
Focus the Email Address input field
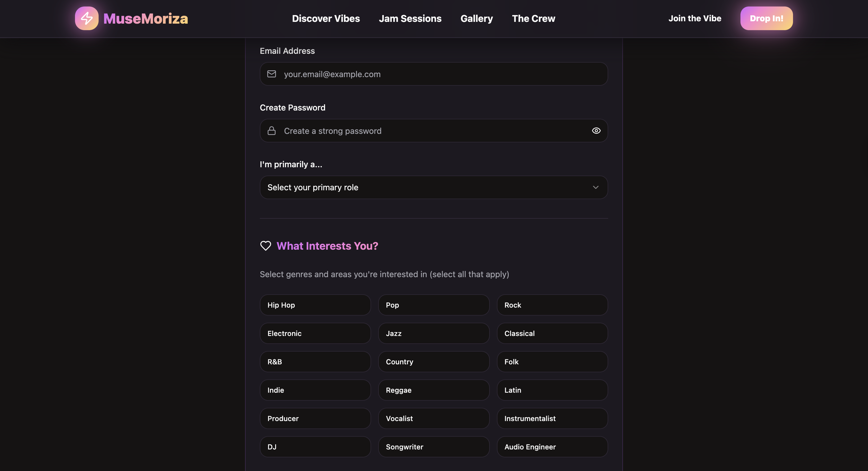coord(438,74)
